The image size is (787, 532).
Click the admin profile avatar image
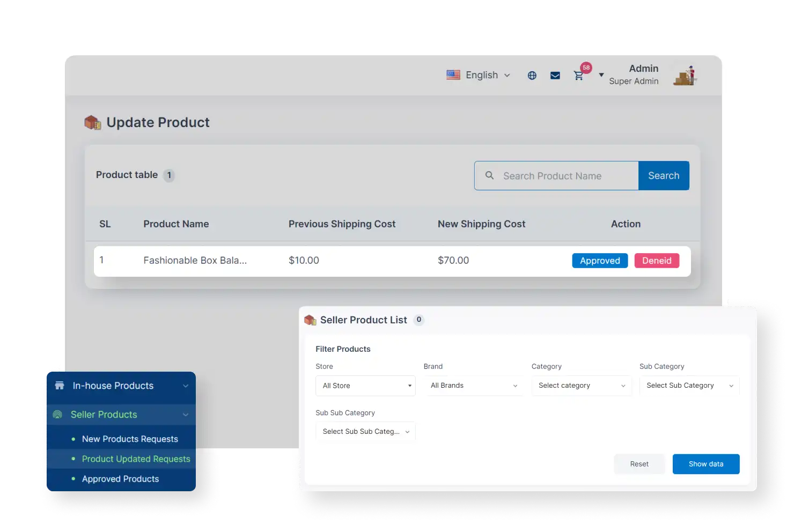tap(685, 75)
